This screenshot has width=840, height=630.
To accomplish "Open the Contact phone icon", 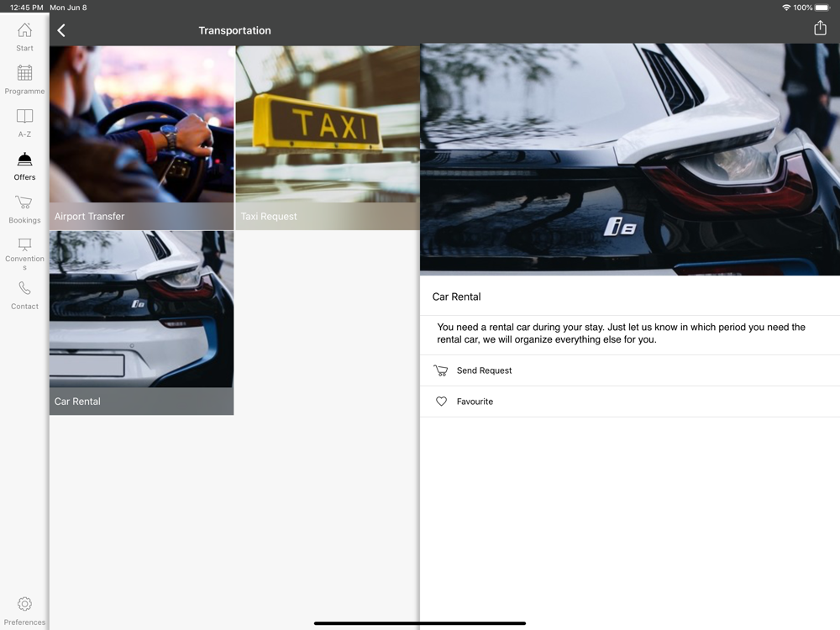I will (24, 288).
